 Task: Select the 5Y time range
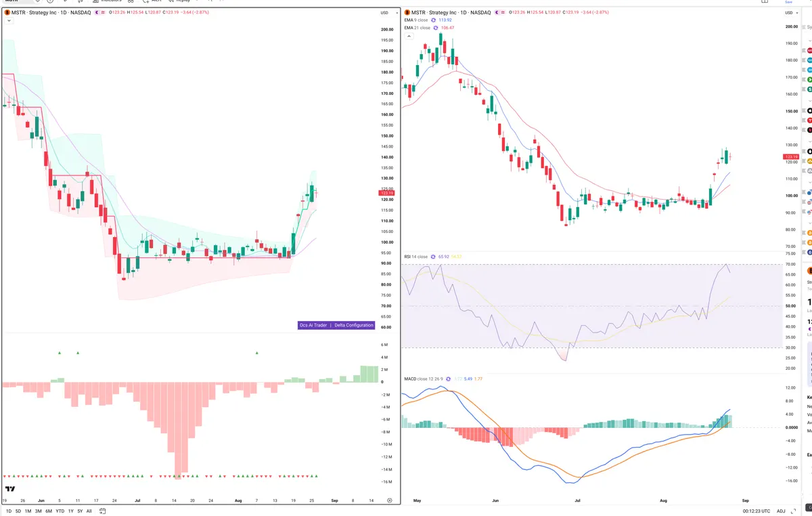click(x=80, y=511)
